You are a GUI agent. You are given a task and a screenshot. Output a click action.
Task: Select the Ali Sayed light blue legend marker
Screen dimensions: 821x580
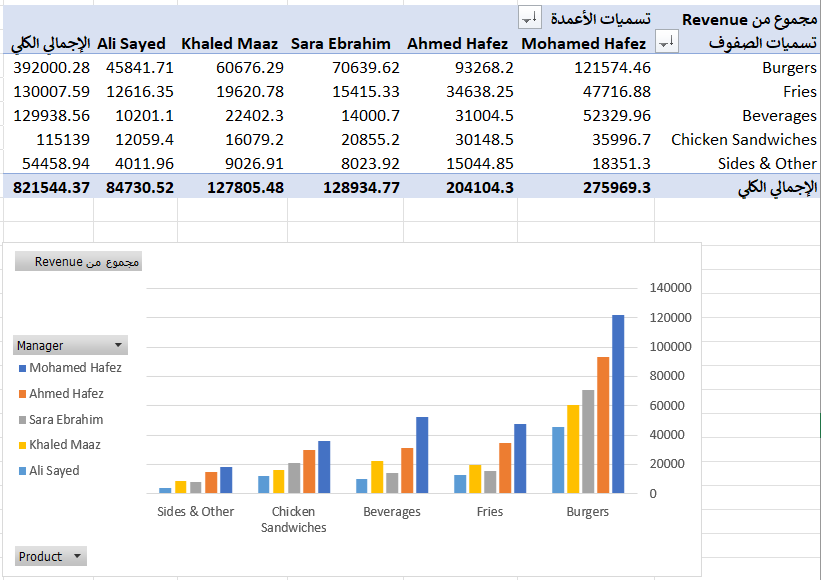coord(22,471)
